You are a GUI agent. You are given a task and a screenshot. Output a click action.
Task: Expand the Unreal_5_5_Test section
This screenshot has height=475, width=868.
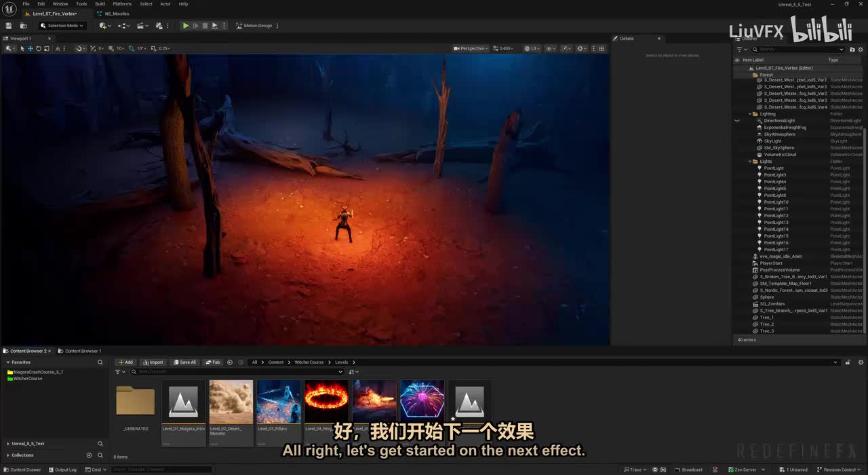[8, 443]
